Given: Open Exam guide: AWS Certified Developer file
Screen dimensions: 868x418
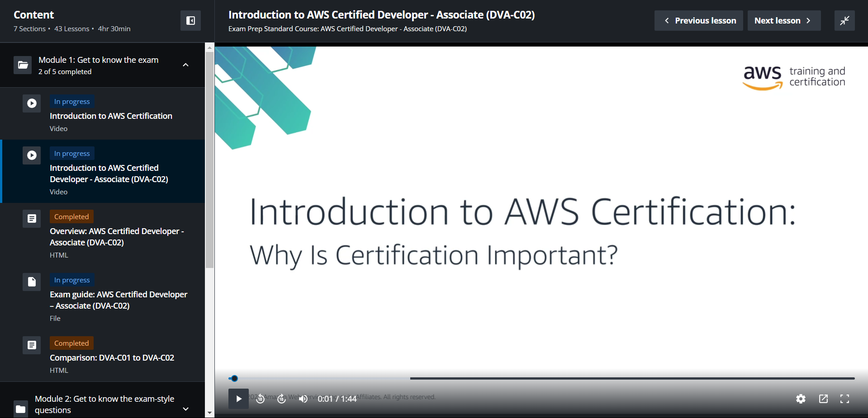Looking at the screenshot, I should [119, 300].
